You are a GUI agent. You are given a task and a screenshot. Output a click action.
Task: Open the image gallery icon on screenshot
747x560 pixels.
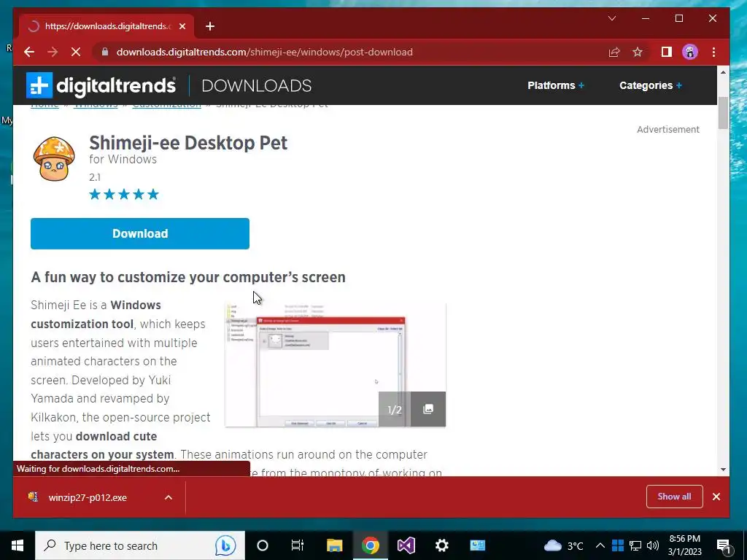tap(427, 409)
